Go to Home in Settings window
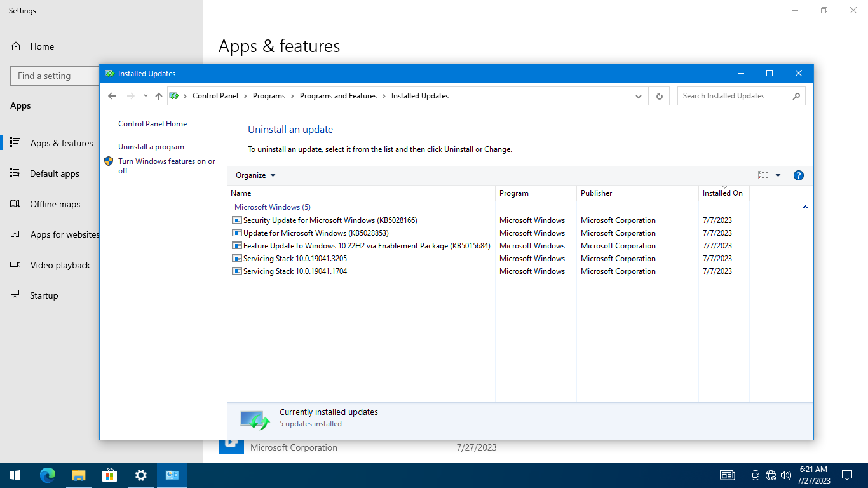Viewport: 868px width, 488px height. coord(42,46)
